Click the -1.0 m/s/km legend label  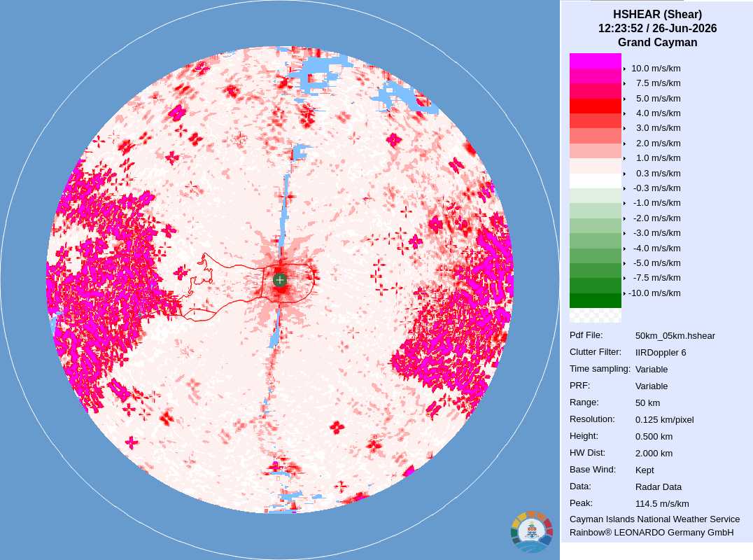(x=657, y=203)
